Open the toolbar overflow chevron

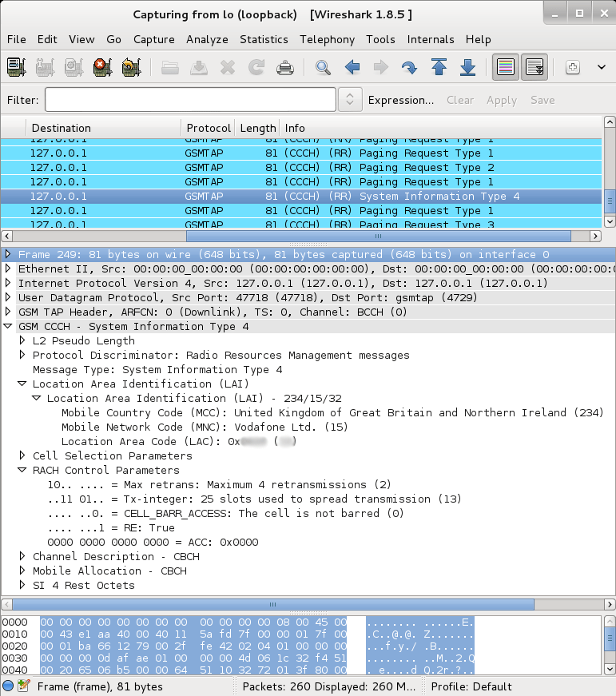click(602, 67)
